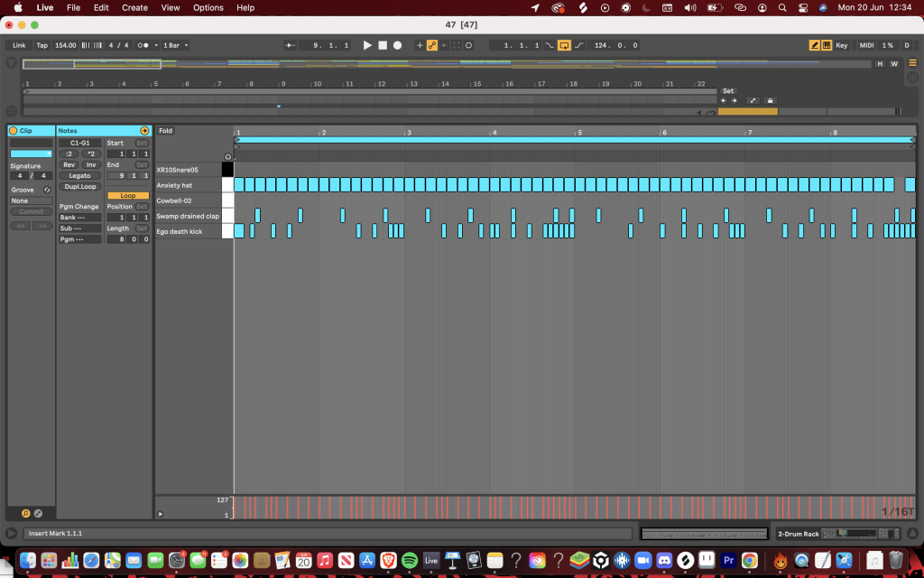924x578 pixels.
Task: Apply Legato to notes
Action: 80,176
